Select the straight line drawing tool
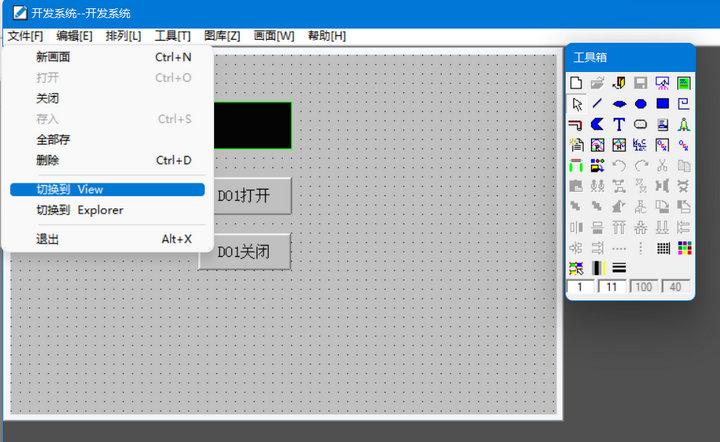 597,104
